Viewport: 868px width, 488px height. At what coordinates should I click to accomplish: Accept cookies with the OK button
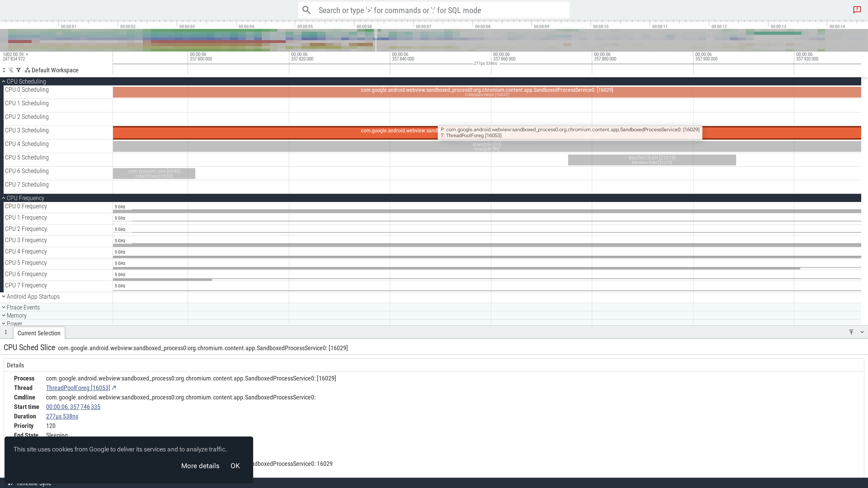(235, 466)
